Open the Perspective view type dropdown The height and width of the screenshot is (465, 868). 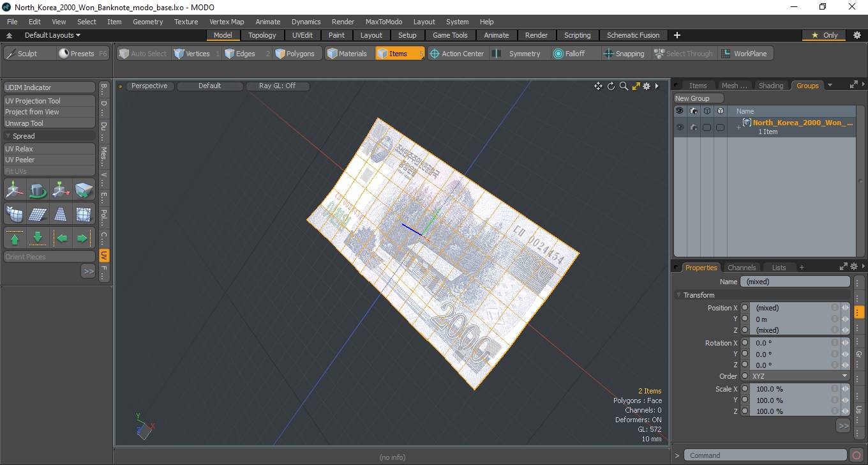pyautogui.click(x=149, y=86)
